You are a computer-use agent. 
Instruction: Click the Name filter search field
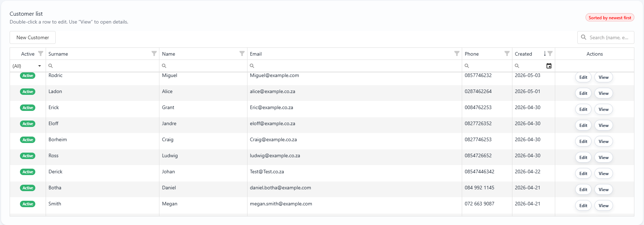[203, 66]
